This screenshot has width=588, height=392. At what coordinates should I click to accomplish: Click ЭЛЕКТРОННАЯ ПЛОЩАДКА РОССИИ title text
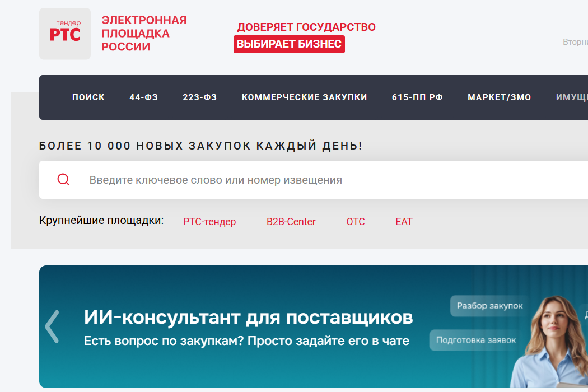(144, 34)
